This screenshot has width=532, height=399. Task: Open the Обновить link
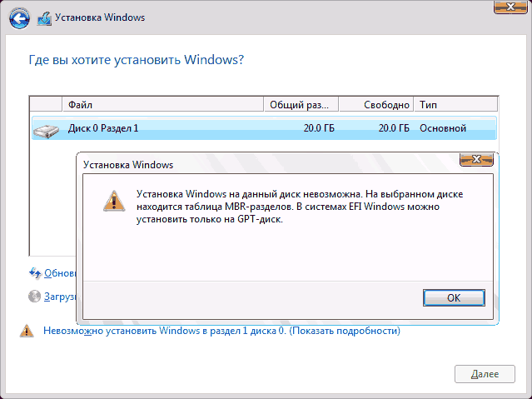point(60,273)
